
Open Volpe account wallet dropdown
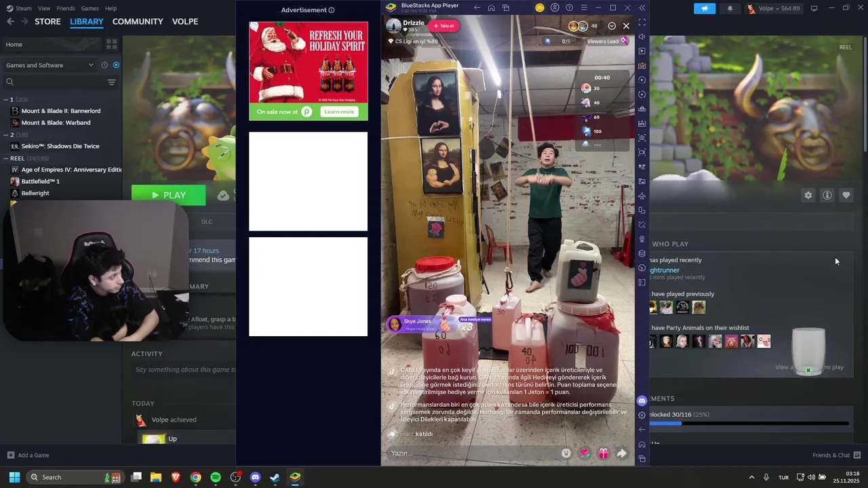click(773, 9)
